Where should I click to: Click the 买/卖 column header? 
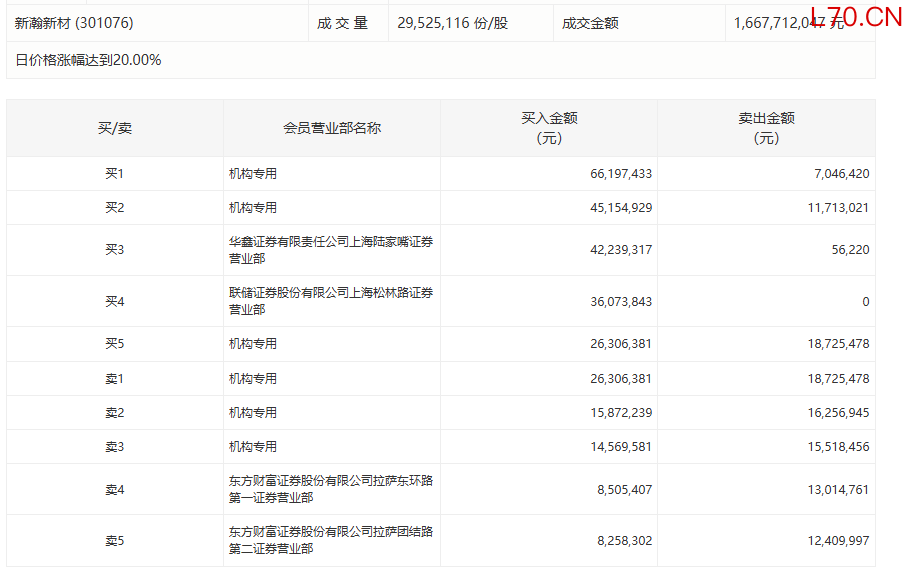(x=114, y=128)
